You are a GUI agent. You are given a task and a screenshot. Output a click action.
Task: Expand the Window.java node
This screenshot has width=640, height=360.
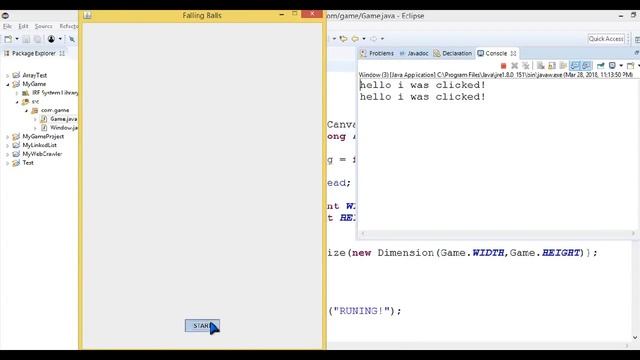point(35,128)
